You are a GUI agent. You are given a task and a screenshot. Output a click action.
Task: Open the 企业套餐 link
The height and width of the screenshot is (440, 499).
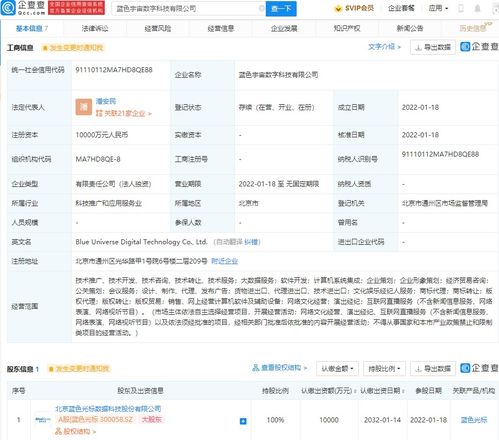point(401,8)
